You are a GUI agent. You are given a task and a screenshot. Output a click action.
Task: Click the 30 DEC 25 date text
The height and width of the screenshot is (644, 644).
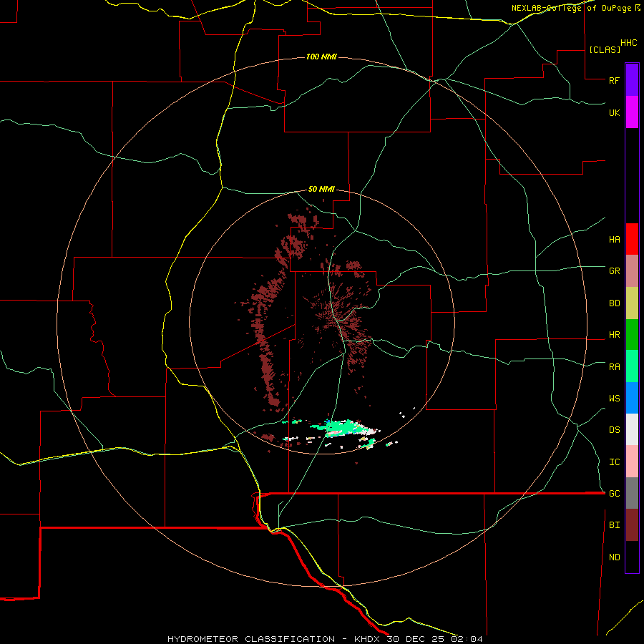click(415, 639)
